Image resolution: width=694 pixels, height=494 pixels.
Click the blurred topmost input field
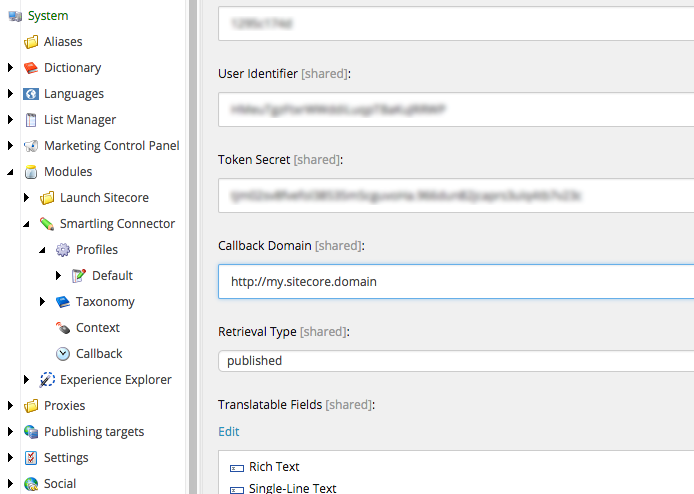click(x=456, y=23)
